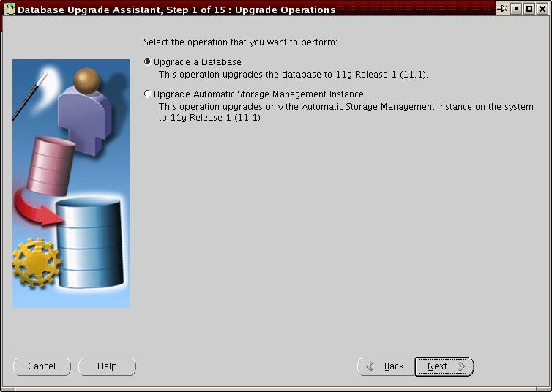Screen dimensions: 552x392
Task: Select Upgrade Automatic Storage Management Instance radio button
Action: pyautogui.click(x=148, y=94)
